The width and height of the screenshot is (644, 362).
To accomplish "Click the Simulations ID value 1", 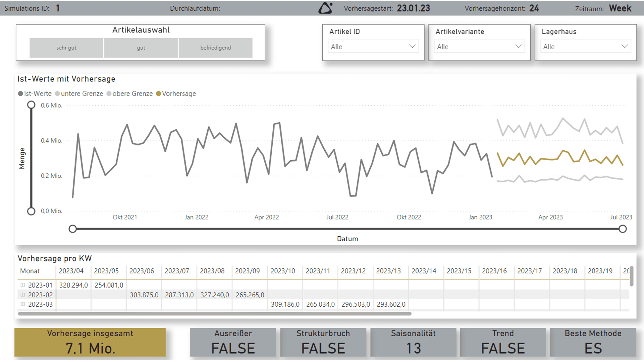I will pyautogui.click(x=58, y=8).
